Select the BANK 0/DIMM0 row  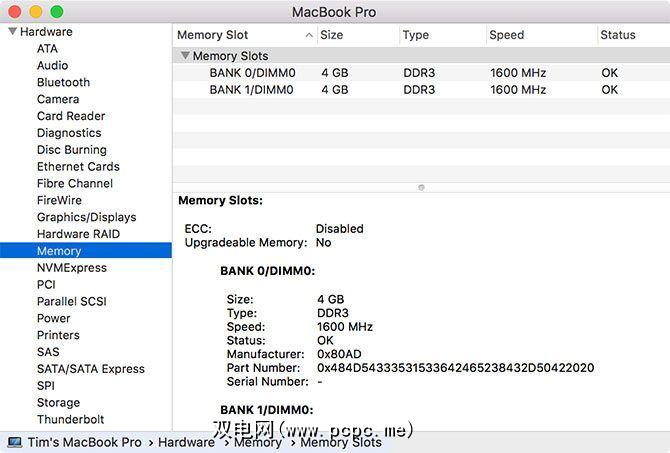(421, 73)
